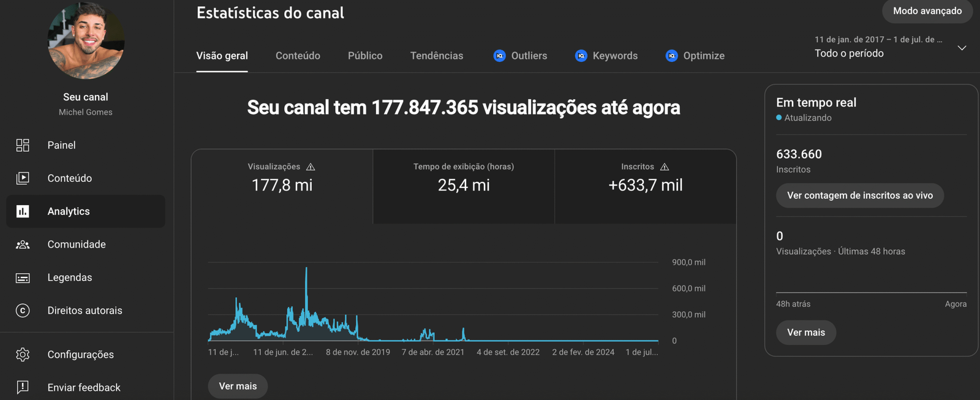Click the 7 de abr. de 2021 axis label
The width and height of the screenshot is (980, 400).
coord(433,352)
